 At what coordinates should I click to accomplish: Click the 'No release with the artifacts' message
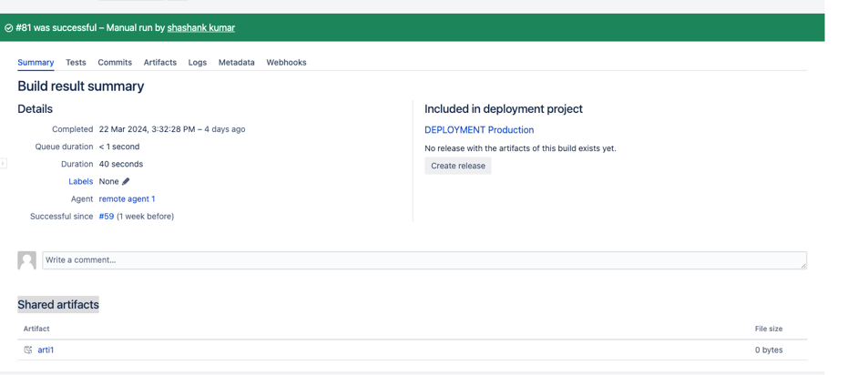tap(520, 148)
